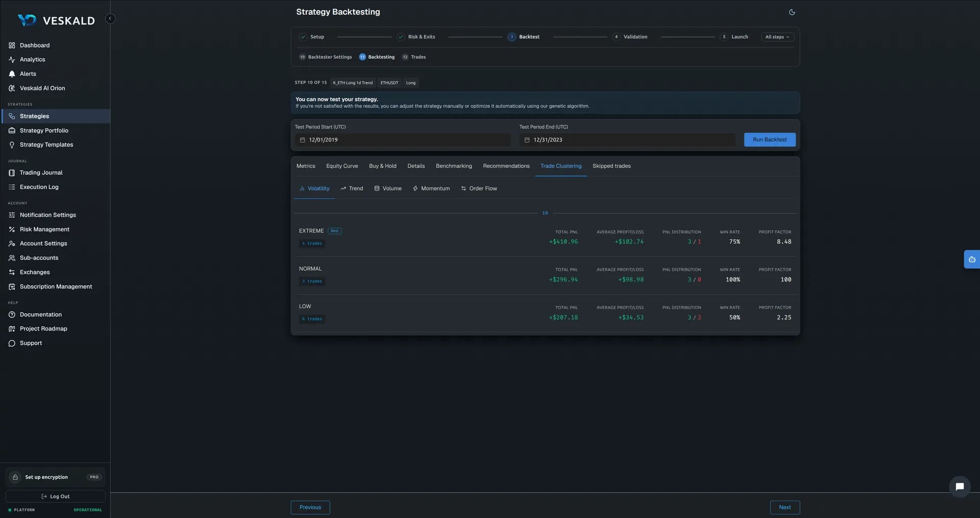Click the Run Backtest button

pyautogui.click(x=770, y=140)
